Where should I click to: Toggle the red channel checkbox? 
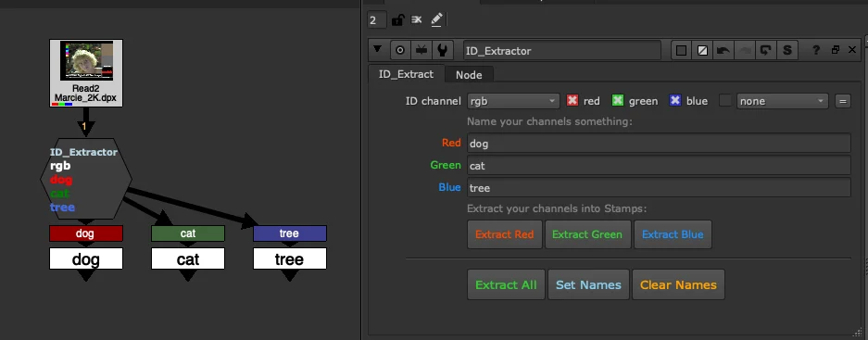572,100
